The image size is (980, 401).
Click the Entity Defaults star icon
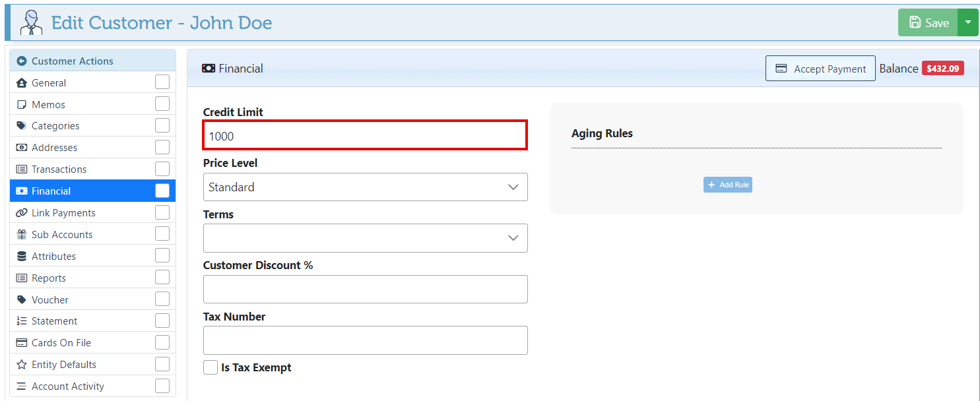[22, 365]
